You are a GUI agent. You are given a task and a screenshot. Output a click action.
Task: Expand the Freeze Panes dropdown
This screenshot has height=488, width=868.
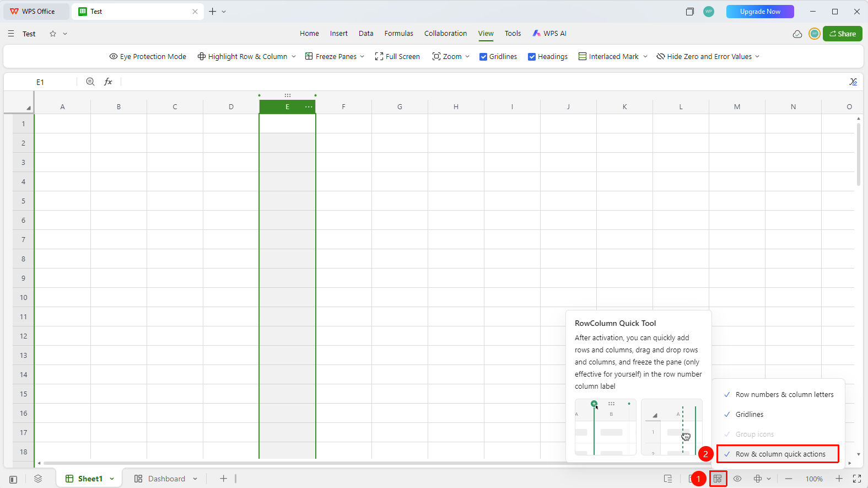tap(362, 57)
